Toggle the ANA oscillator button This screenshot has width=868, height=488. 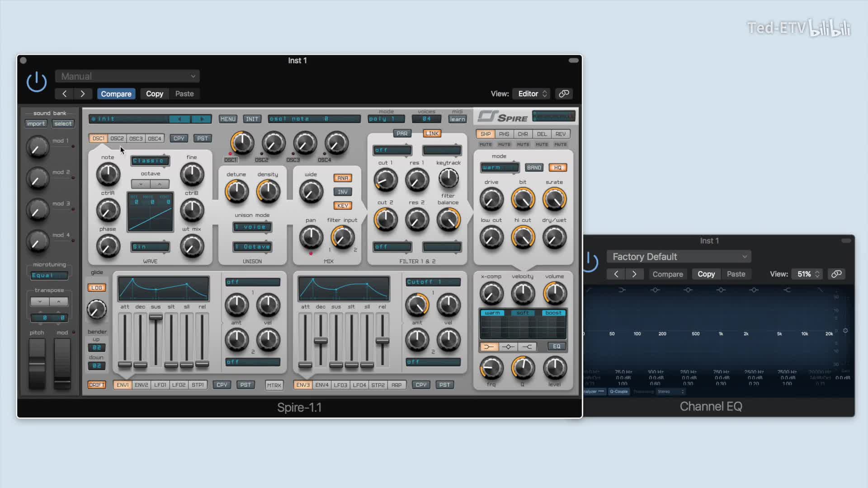(x=343, y=178)
